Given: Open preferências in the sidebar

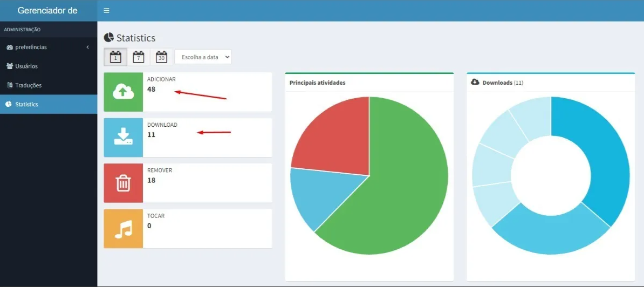Looking at the screenshot, I should tap(31, 47).
